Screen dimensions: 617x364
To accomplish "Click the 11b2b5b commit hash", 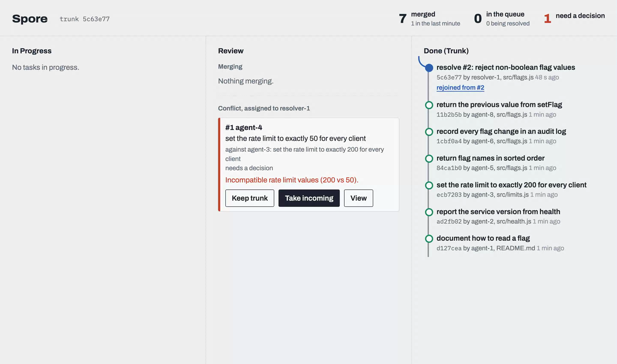I will pos(449,115).
